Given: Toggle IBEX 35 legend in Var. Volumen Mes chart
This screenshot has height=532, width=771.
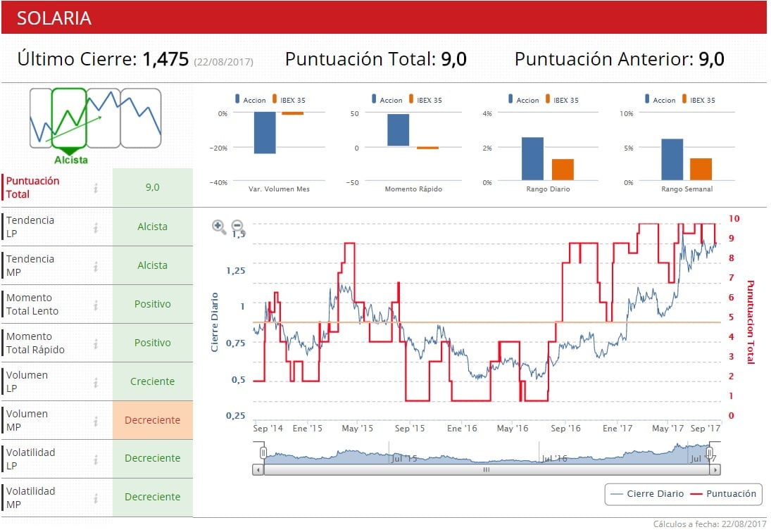Looking at the screenshot, I should (289, 100).
